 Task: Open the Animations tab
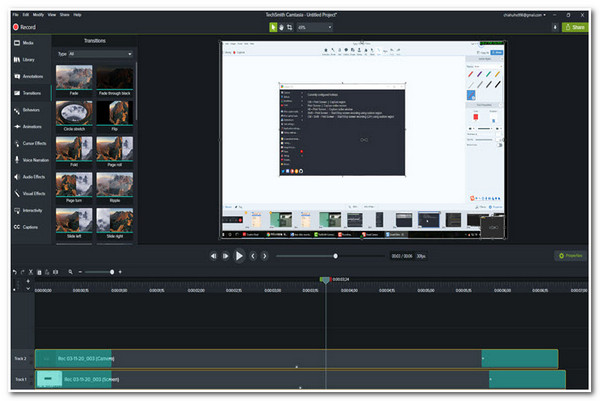point(28,127)
